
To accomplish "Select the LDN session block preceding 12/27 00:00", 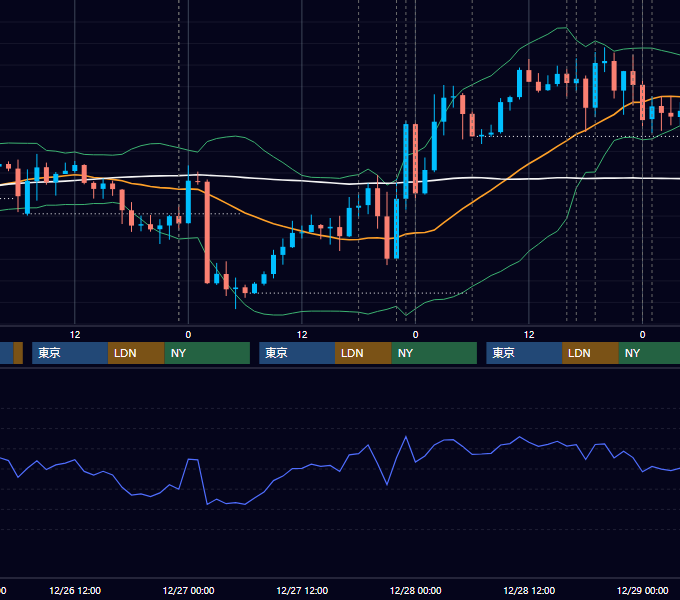I will pos(136,353).
